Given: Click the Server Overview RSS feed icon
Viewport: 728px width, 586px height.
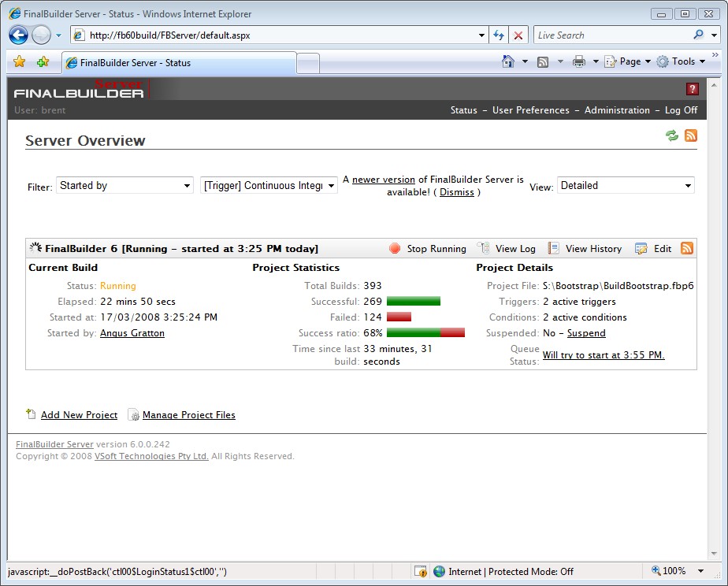Looking at the screenshot, I should [x=691, y=135].
